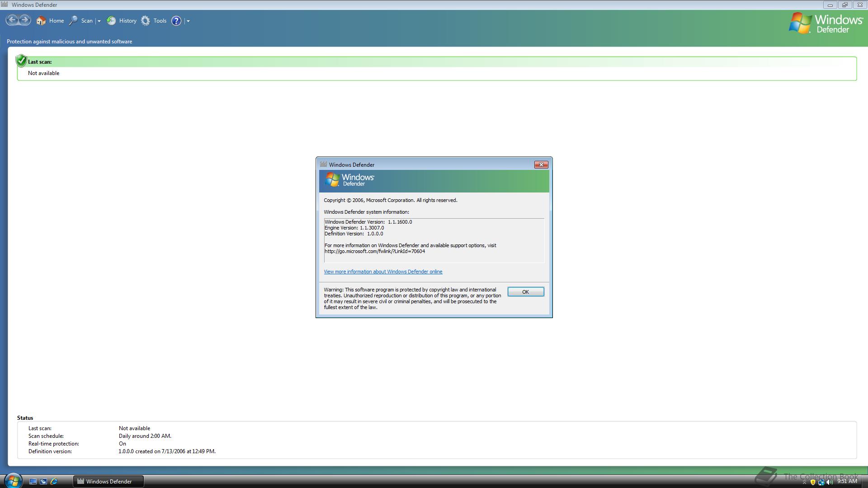Click the castle icon in the main title bar

tap(5, 5)
